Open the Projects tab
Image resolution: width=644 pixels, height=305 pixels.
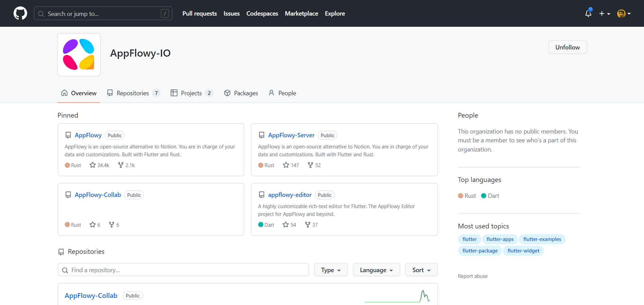point(191,93)
